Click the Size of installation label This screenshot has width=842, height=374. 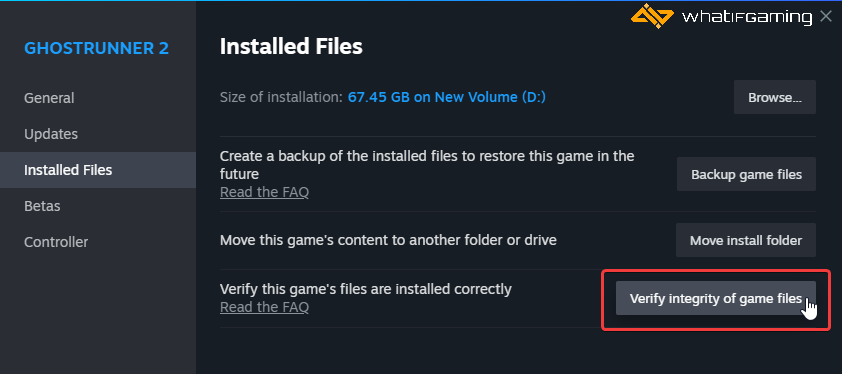[x=281, y=98]
